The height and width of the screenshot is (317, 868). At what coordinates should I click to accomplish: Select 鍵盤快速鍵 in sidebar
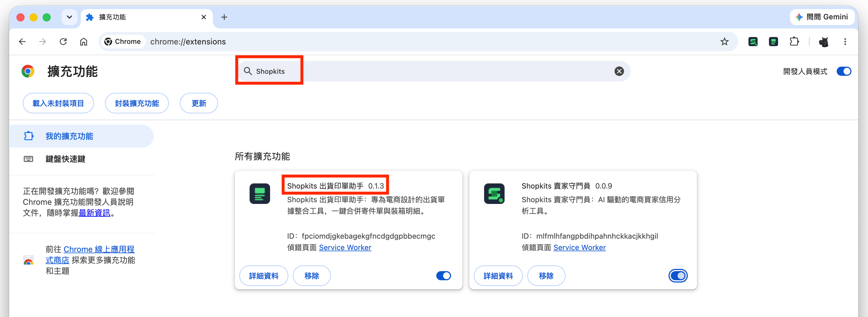pos(81,159)
